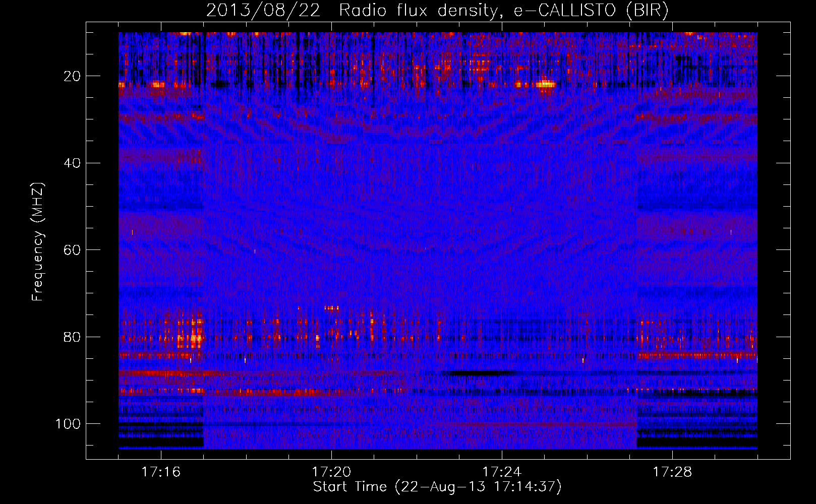Click the 17:20 time tick label
The width and height of the screenshot is (816, 504).
click(x=331, y=472)
